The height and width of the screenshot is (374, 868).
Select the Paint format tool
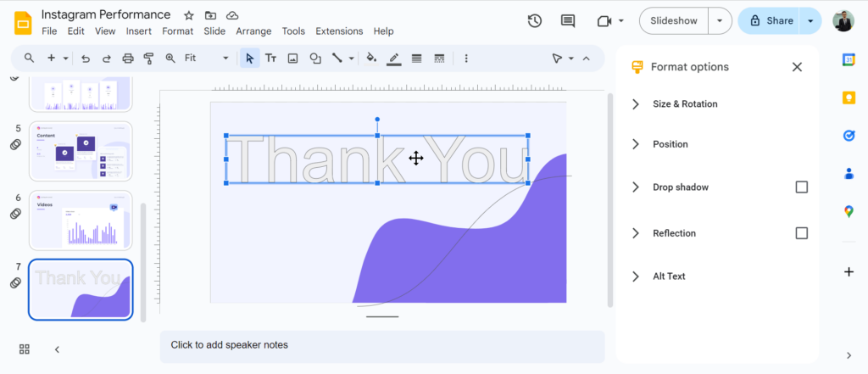click(149, 59)
